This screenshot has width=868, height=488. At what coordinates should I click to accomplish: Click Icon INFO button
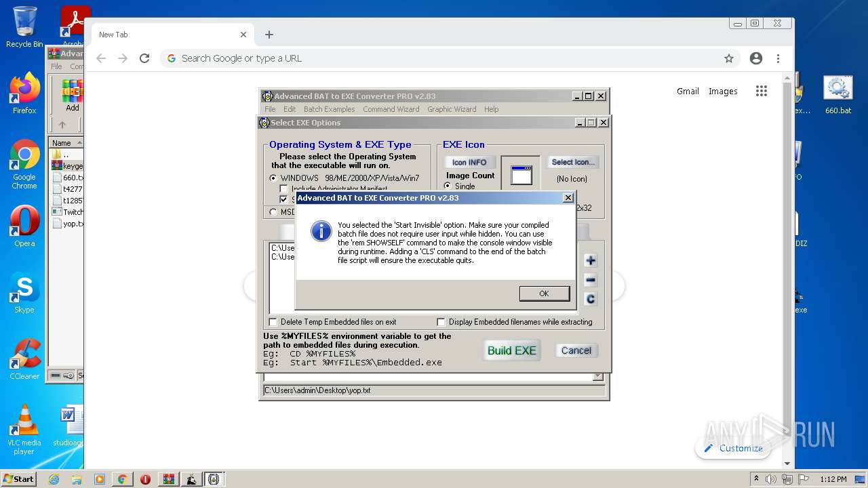pos(469,162)
